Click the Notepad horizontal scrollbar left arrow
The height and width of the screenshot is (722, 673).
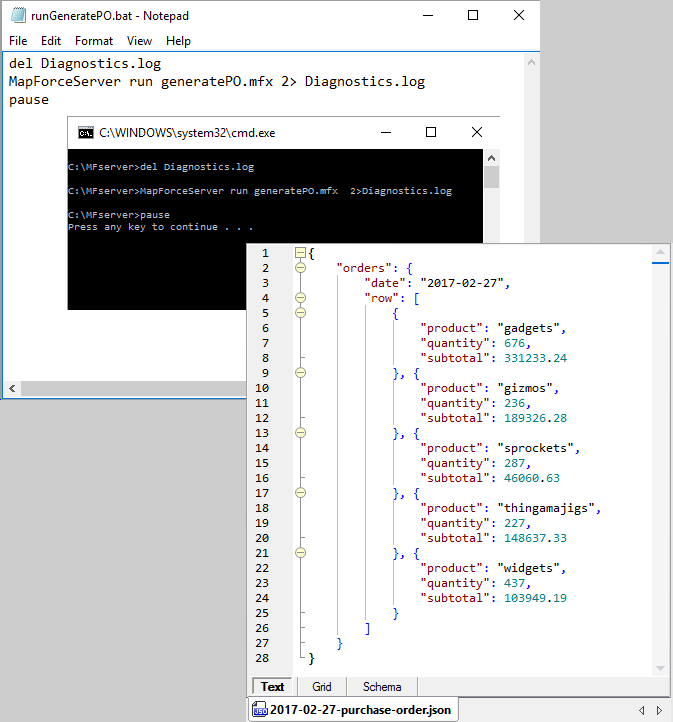(11, 388)
